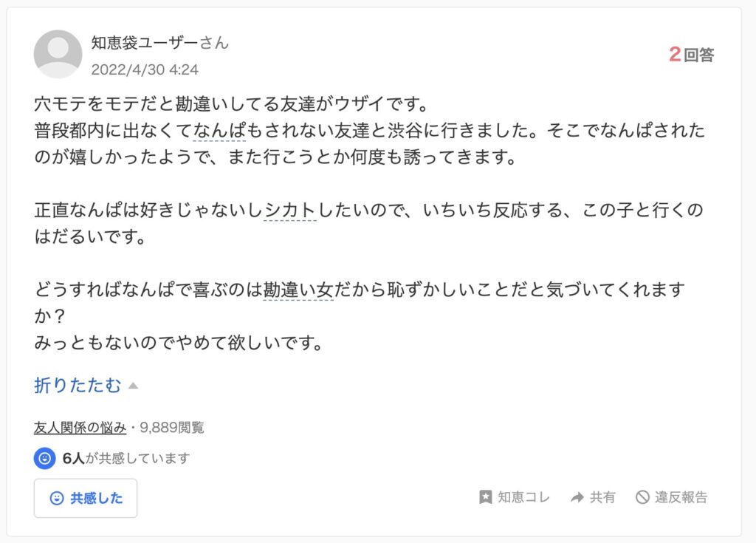Click the smiley face inside 共感した button
This screenshot has width=756, height=543.
(x=57, y=498)
